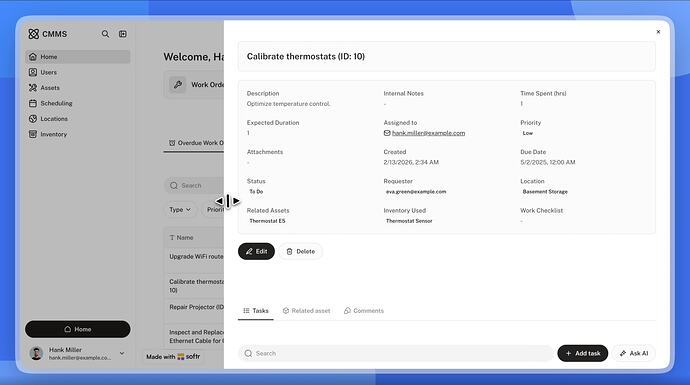Switch to the Related asset tab

click(x=306, y=311)
